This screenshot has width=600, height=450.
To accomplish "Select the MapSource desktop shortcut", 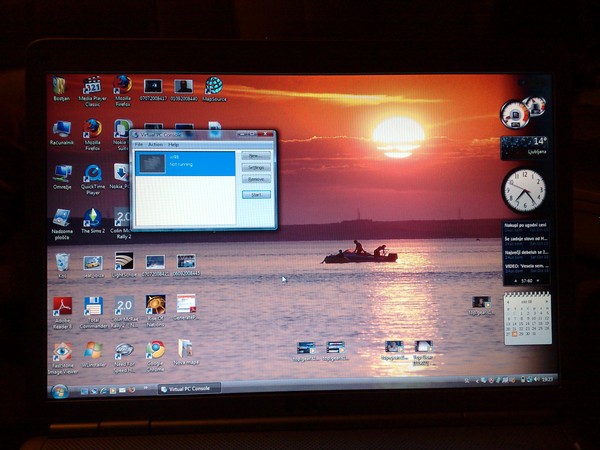I will pos(214,89).
